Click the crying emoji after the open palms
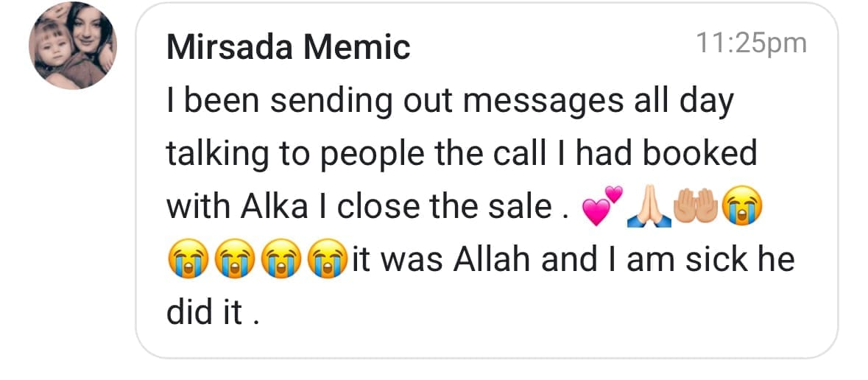868x380 pixels. point(741,210)
